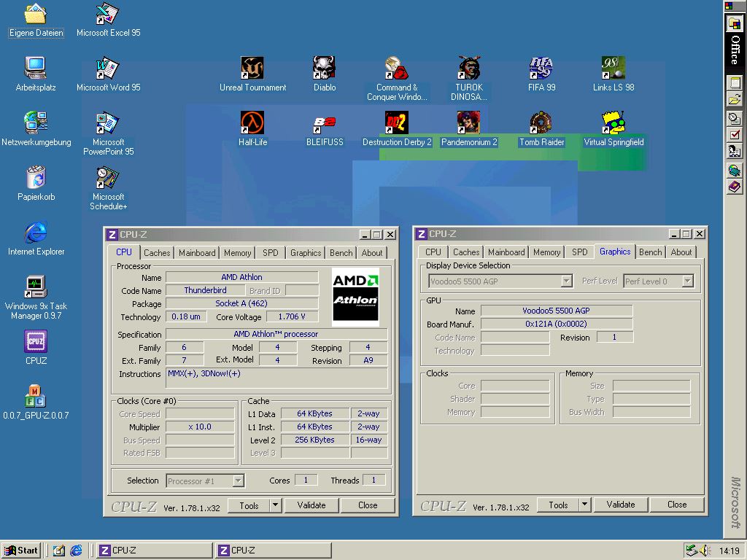
Task: Launch Internet Explorer desktop icon
Action: [x=36, y=233]
